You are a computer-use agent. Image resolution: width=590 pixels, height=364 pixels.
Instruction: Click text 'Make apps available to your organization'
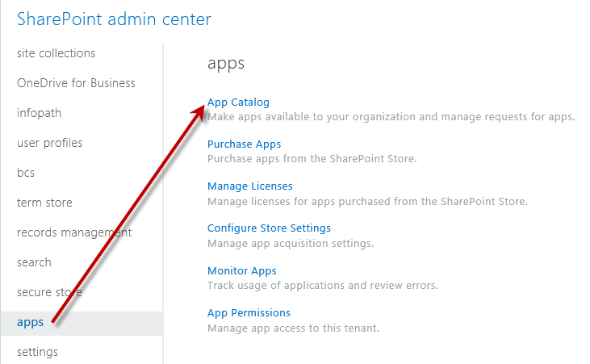312,117
